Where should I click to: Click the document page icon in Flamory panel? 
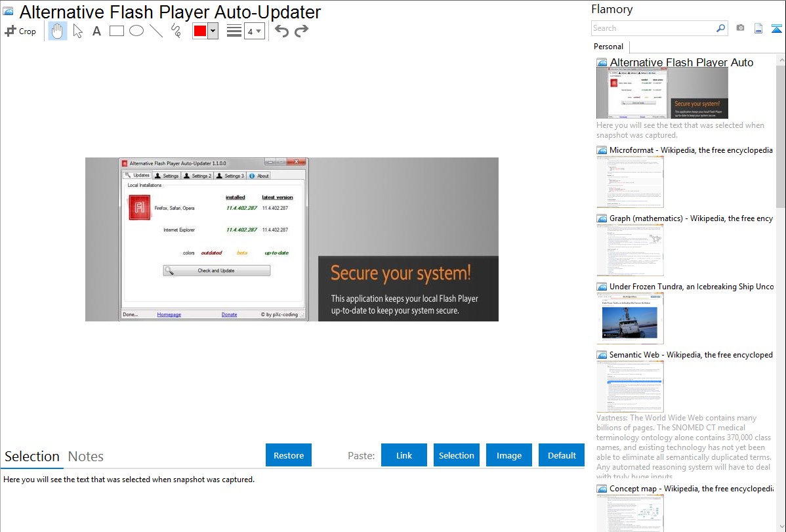click(x=758, y=28)
